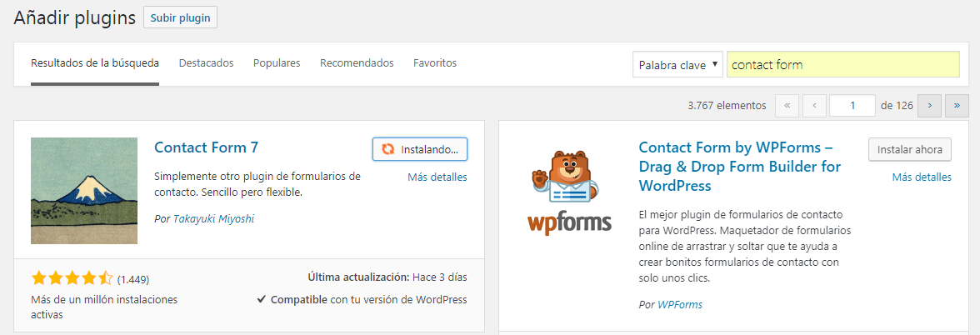Click the Compatible con tu versión text

coord(362,299)
